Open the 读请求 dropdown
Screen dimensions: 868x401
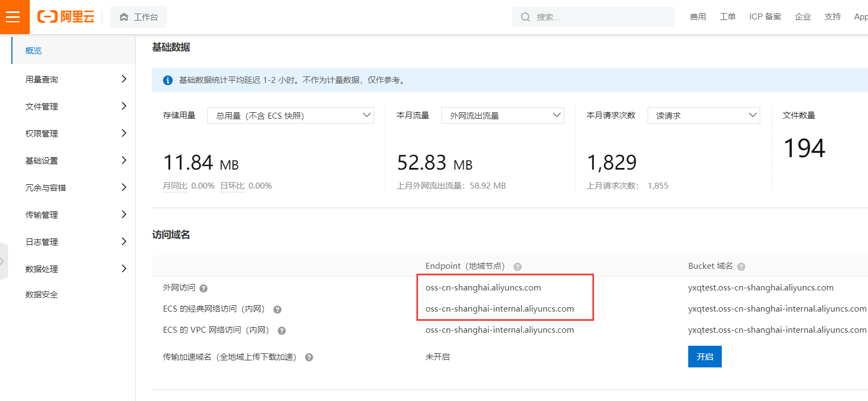704,115
